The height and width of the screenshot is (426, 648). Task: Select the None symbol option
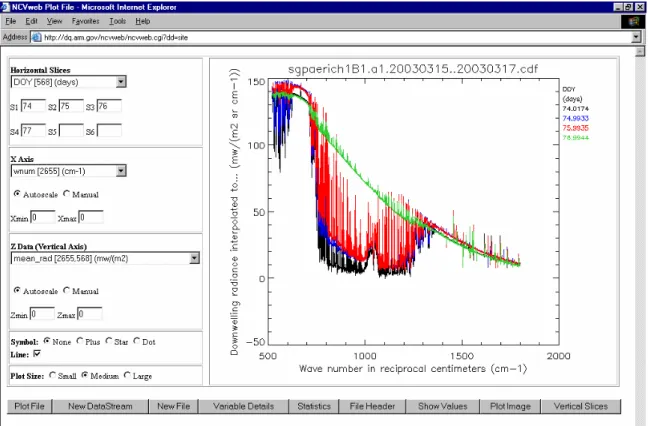coord(47,341)
